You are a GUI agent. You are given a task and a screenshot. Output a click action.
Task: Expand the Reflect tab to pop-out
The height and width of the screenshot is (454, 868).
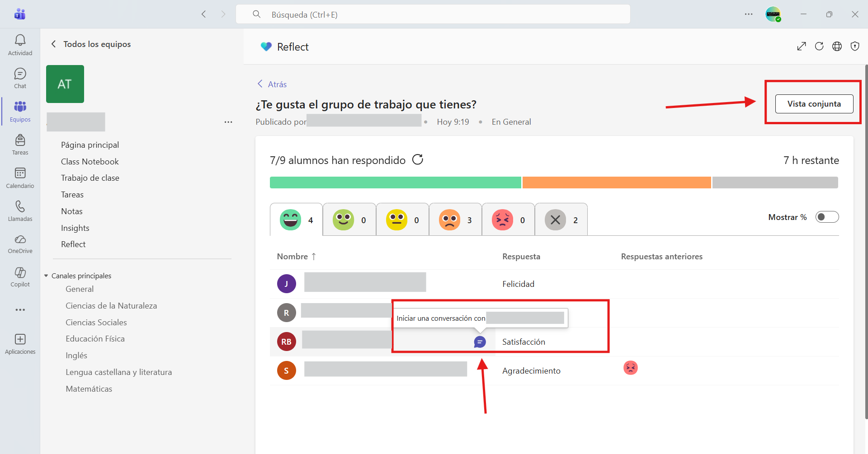[802, 46]
